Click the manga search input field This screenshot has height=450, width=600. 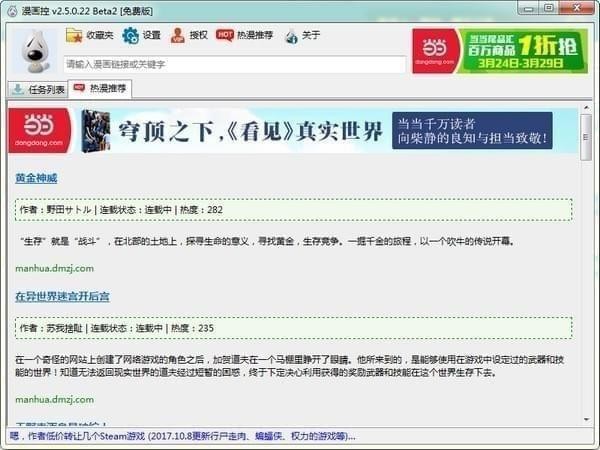click(234, 64)
